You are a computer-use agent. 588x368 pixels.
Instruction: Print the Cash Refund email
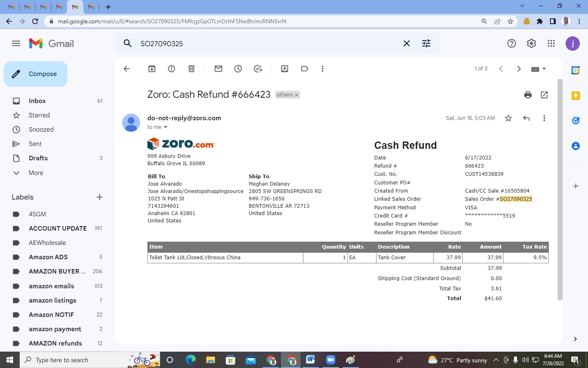[x=528, y=95]
